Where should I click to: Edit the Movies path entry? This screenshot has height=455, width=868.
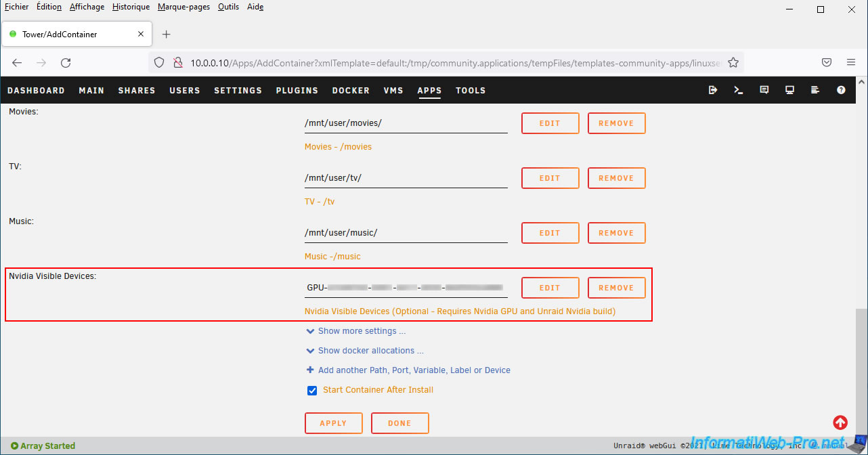[550, 123]
